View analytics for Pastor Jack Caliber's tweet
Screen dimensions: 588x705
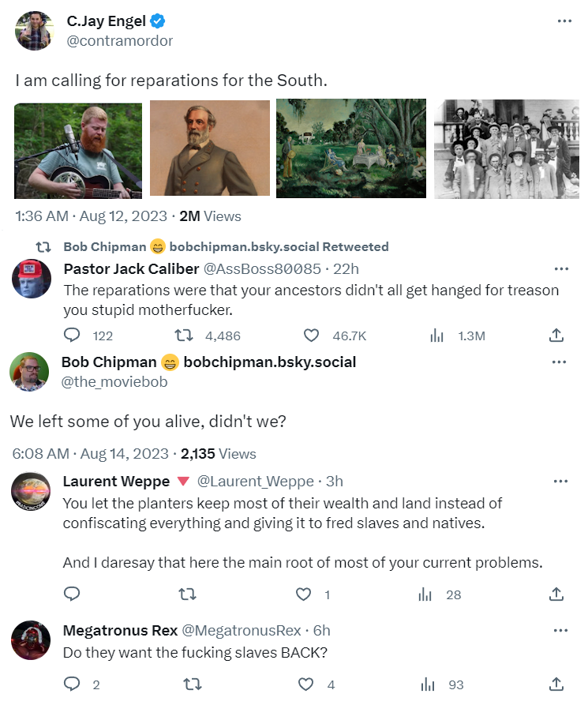pyautogui.click(x=436, y=336)
